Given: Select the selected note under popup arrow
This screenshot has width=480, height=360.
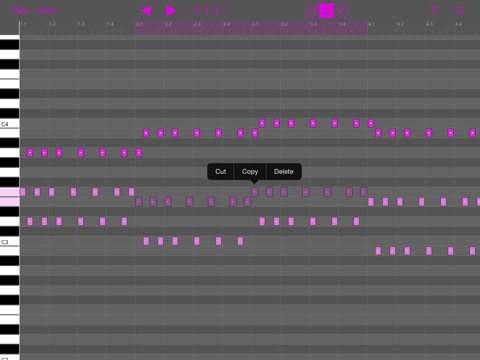Looking at the screenshot, I should (255, 192).
